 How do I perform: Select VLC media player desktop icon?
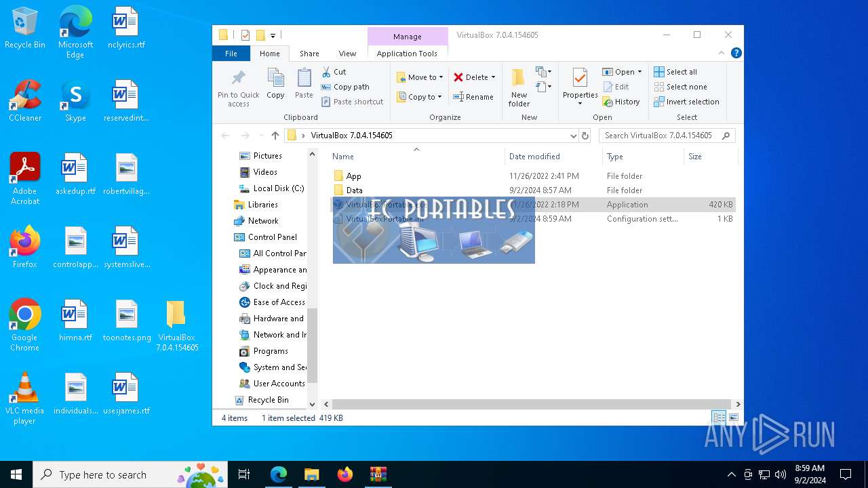[25, 399]
